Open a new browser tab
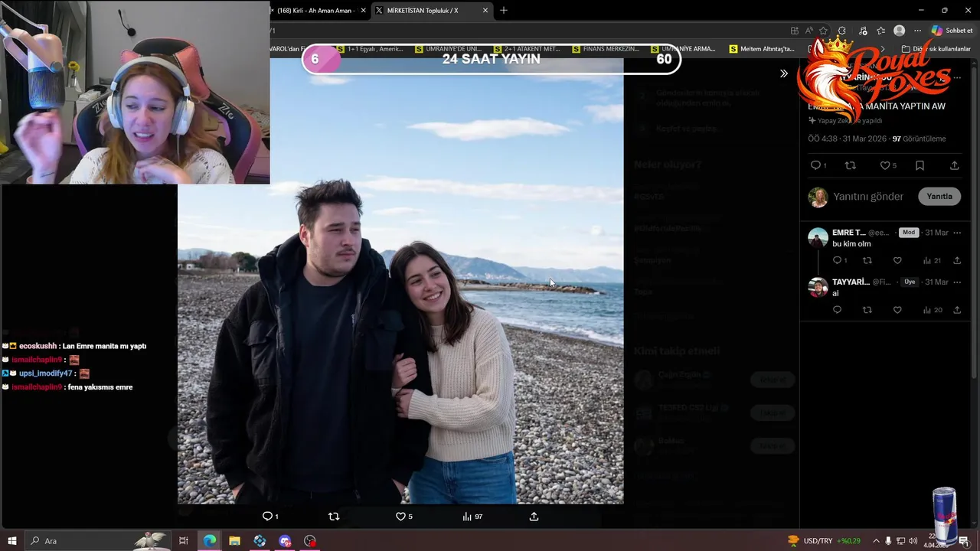 [503, 11]
